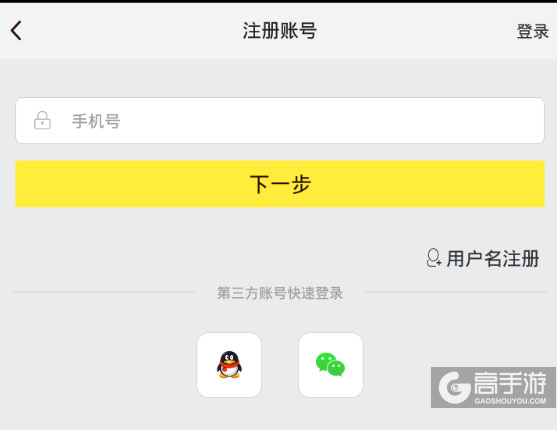Click the 手机号 placeholder text

click(96, 121)
